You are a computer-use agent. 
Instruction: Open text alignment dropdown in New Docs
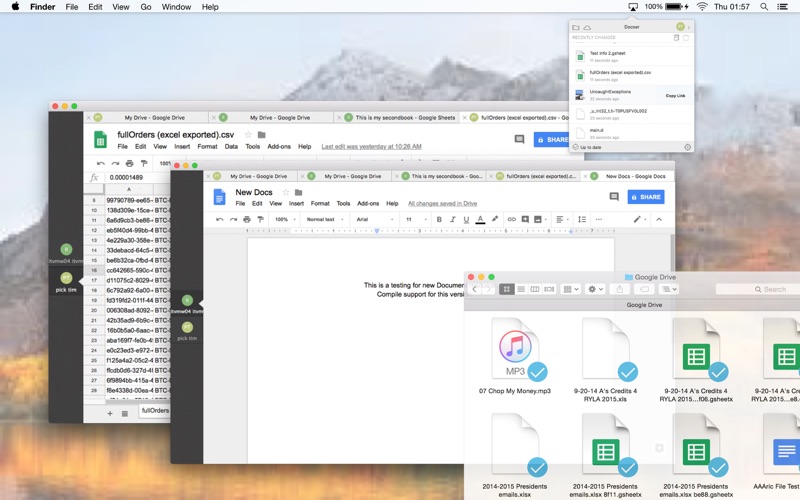tap(562, 219)
